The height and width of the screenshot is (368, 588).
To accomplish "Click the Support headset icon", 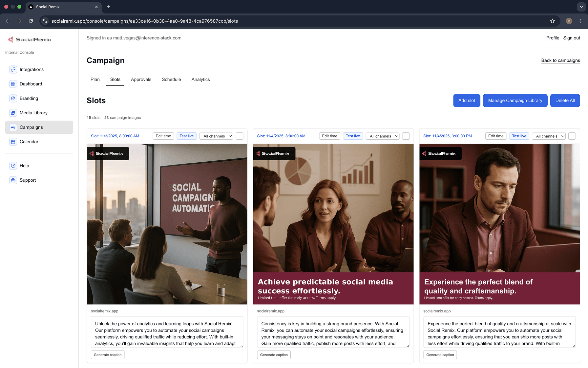I will point(13,180).
